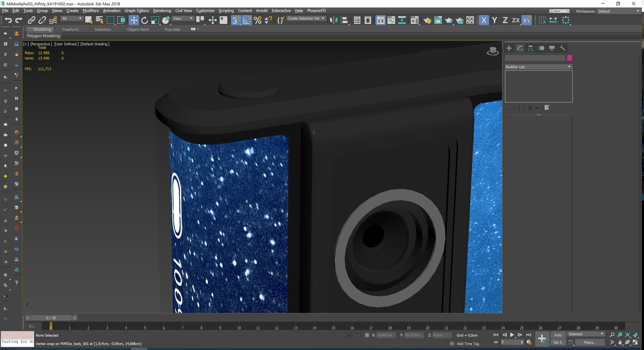Toggle the ribbon display button
644x350 pixels.
click(380, 20)
